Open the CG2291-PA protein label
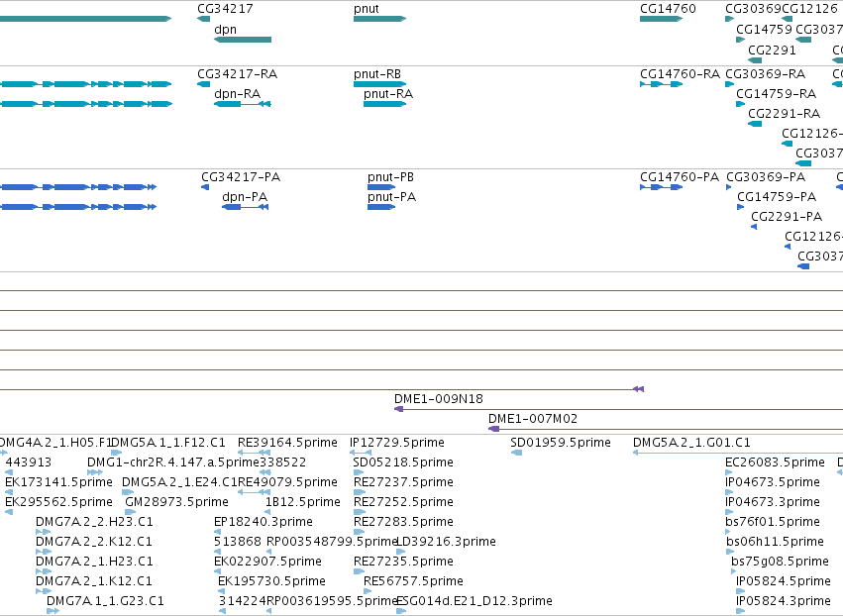Image resolution: width=843 pixels, height=616 pixels. [787, 217]
